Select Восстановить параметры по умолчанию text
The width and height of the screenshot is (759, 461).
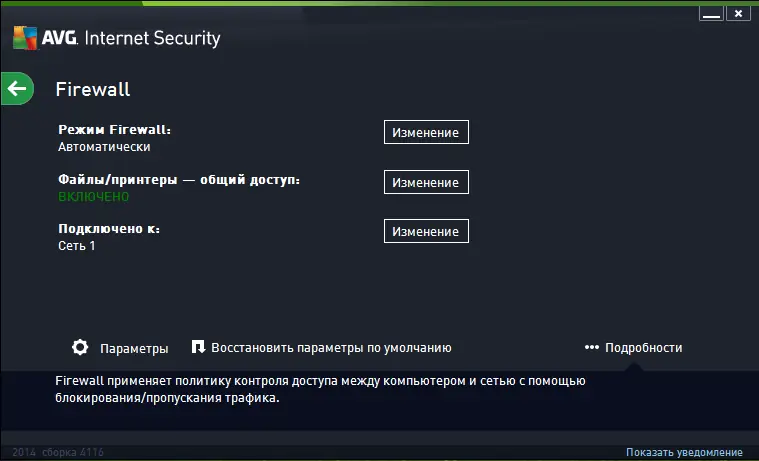[x=331, y=348]
